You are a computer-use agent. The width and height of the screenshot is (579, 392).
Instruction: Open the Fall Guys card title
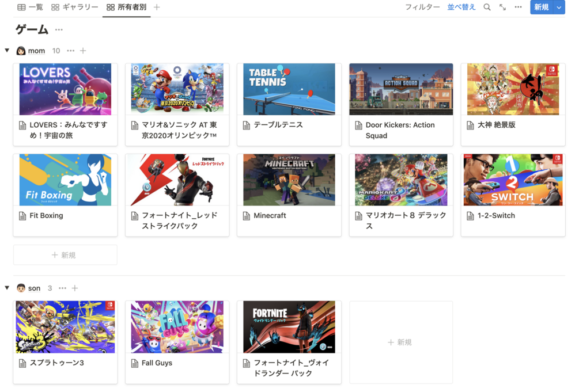(x=157, y=363)
